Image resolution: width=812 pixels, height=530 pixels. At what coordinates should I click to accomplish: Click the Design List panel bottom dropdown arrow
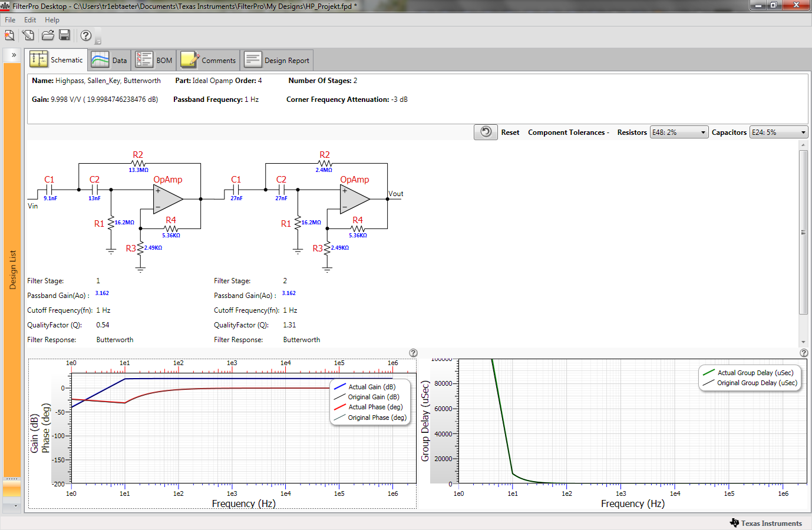[x=16, y=506]
